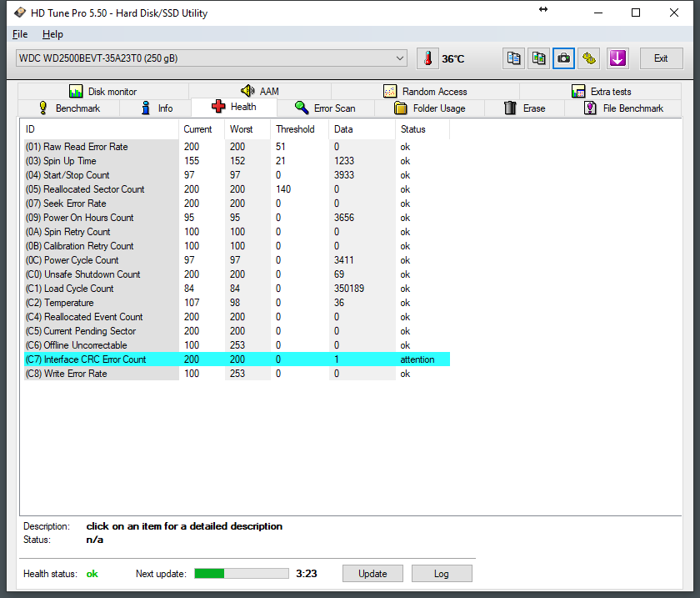The width and height of the screenshot is (700, 598).
Task: Switch to the Benchmark tab
Action: point(68,108)
